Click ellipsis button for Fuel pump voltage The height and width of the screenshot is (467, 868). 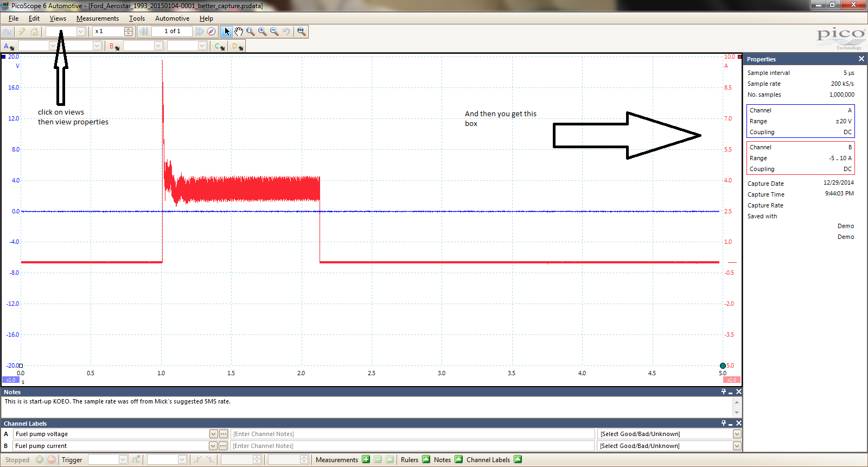223,434
